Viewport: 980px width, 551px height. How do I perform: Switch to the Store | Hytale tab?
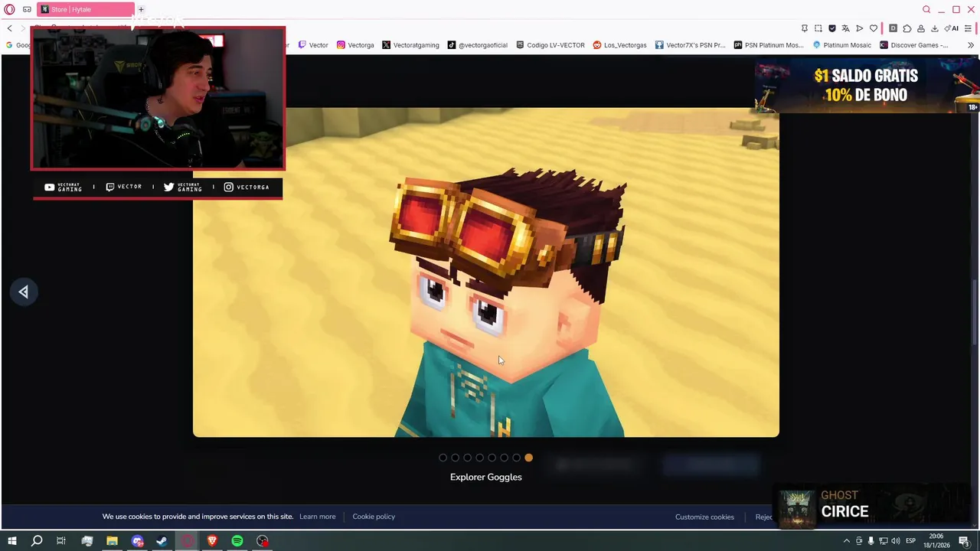[x=86, y=9]
